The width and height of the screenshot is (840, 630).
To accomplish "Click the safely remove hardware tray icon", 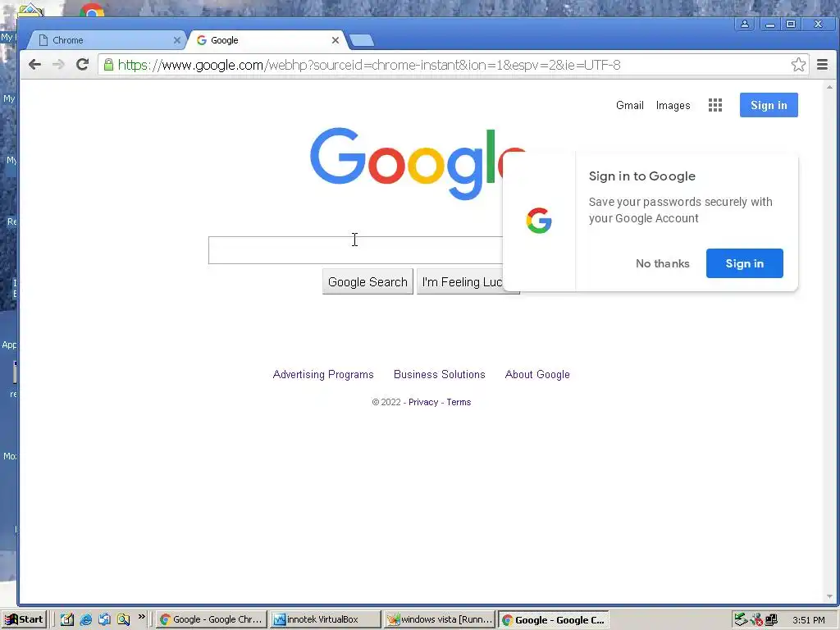I will tap(741, 619).
